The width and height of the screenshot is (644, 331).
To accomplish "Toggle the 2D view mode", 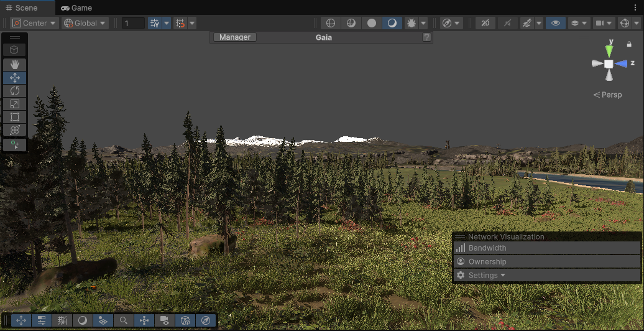I will (x=485, y=23).
